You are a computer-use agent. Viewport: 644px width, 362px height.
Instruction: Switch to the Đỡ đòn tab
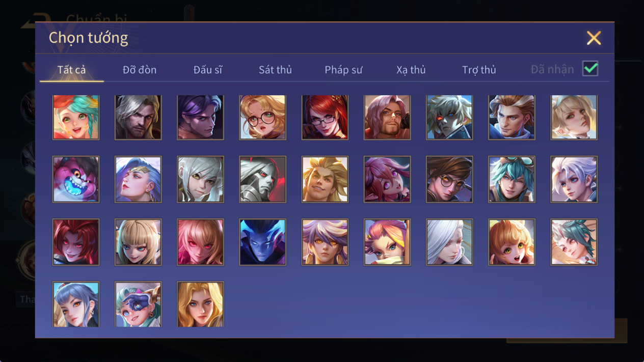pyautogui.click(x=140, y=70)
